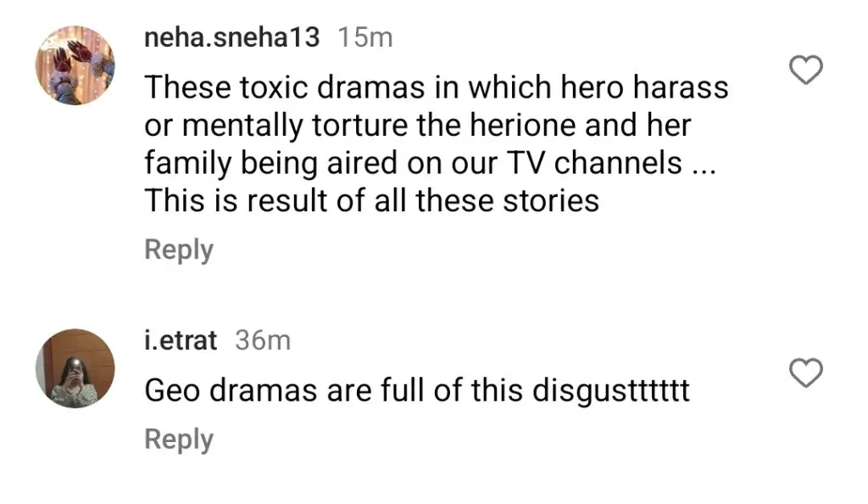
Task: Click the 'This is result of all these stories' line
Action: coord(371,200)
